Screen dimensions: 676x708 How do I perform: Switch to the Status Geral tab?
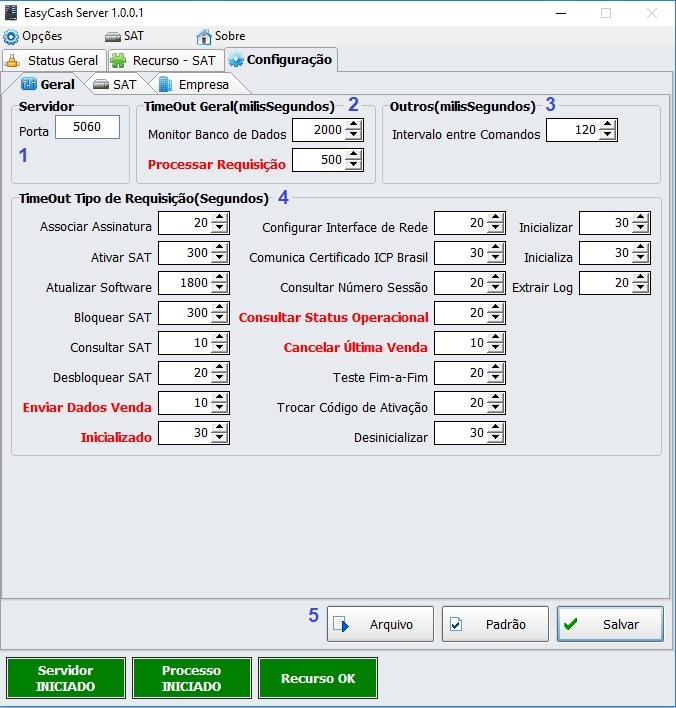tap(53, 60)
